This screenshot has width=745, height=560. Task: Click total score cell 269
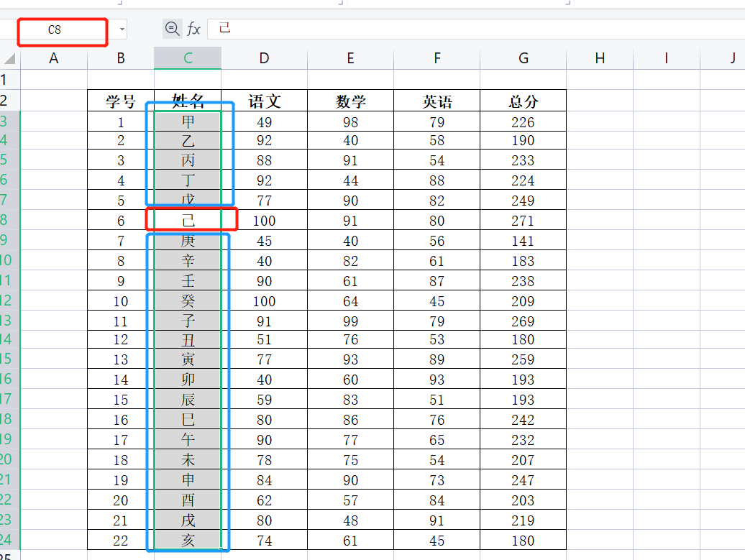(523, 321)
